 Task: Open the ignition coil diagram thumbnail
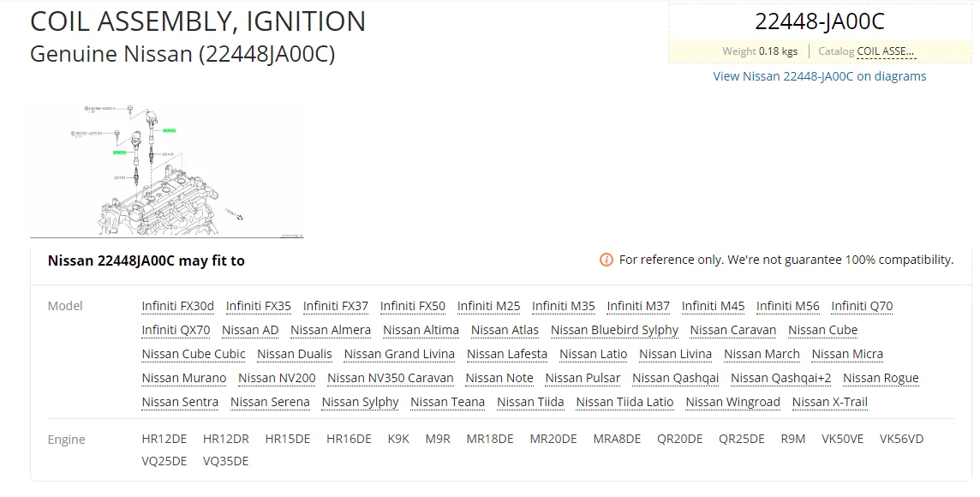click(x=166, y=170)
